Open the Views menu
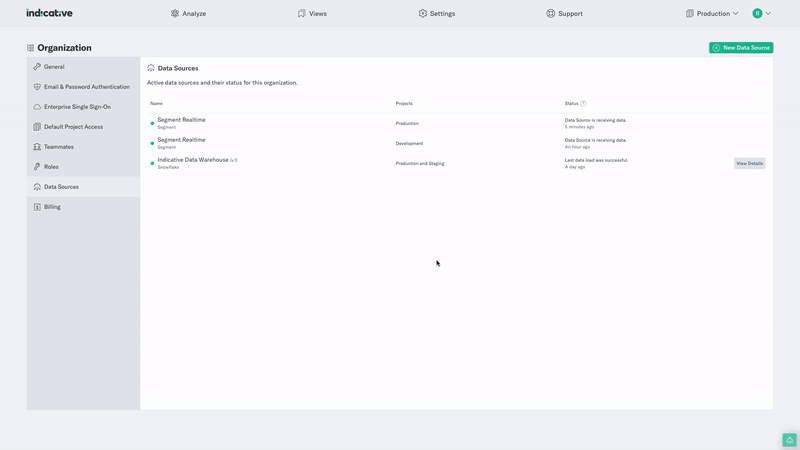This screenshot has width=800, height=450. (312, 14)
